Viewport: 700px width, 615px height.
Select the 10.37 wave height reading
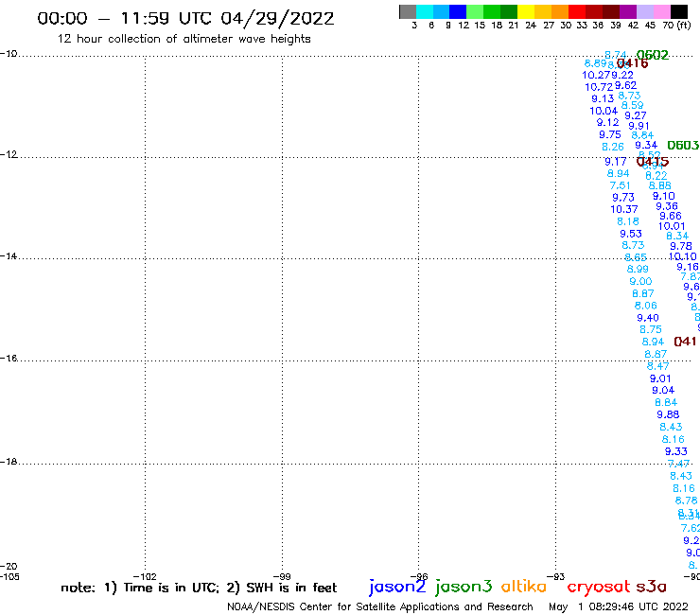pyautogui.click(x=624, y=209)
